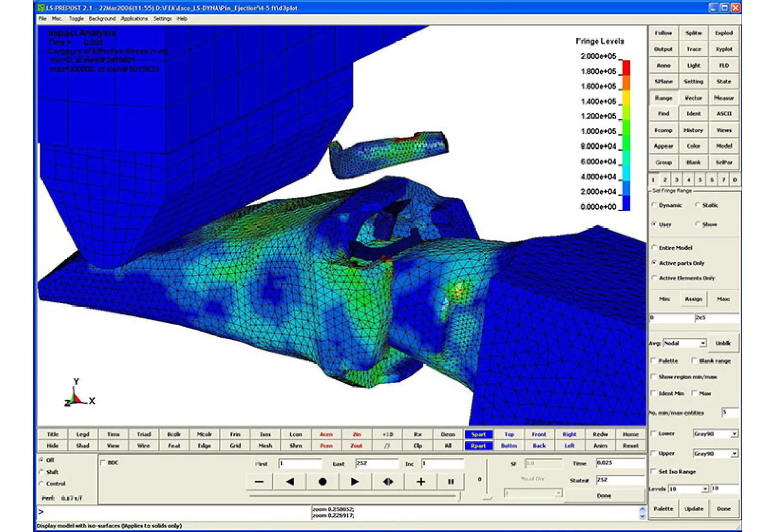The image size is (775, 532).
Task: Switch to button page tab D
Action: tap(735, 180)
